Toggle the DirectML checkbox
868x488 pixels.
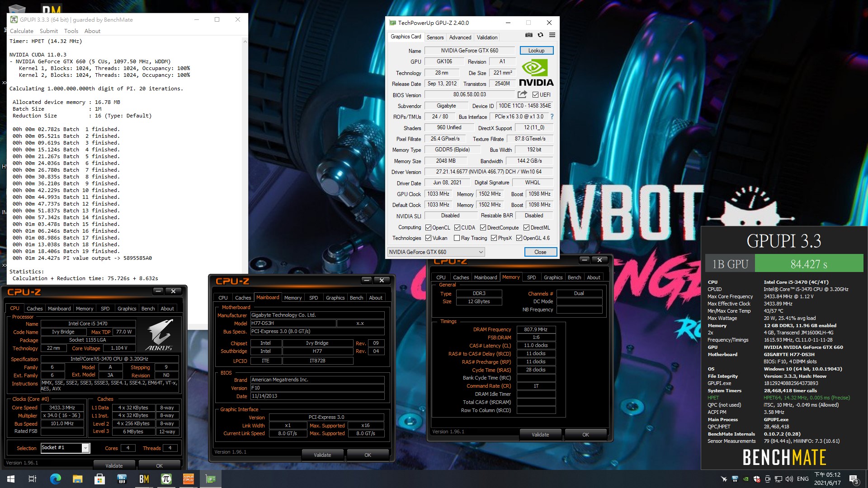tap(526, 227)
